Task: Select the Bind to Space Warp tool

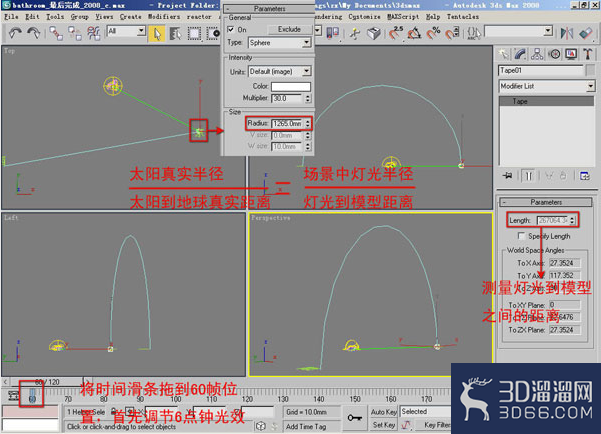Action: [x=93, y=33]
